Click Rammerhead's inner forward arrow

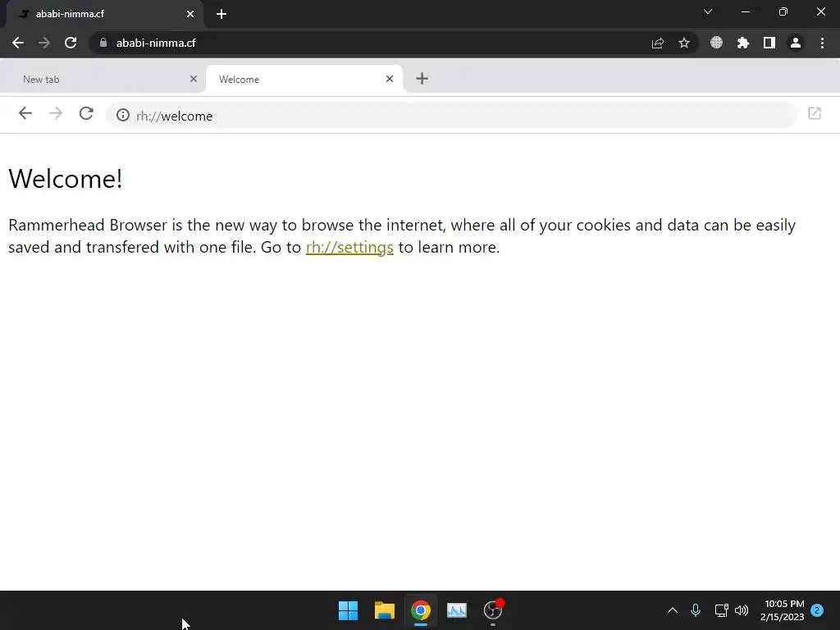pos(56,113)
